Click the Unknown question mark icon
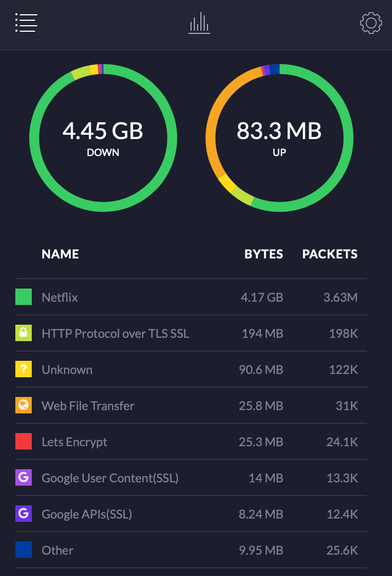Screen dimensions: 392x576 tap(24, 370)
